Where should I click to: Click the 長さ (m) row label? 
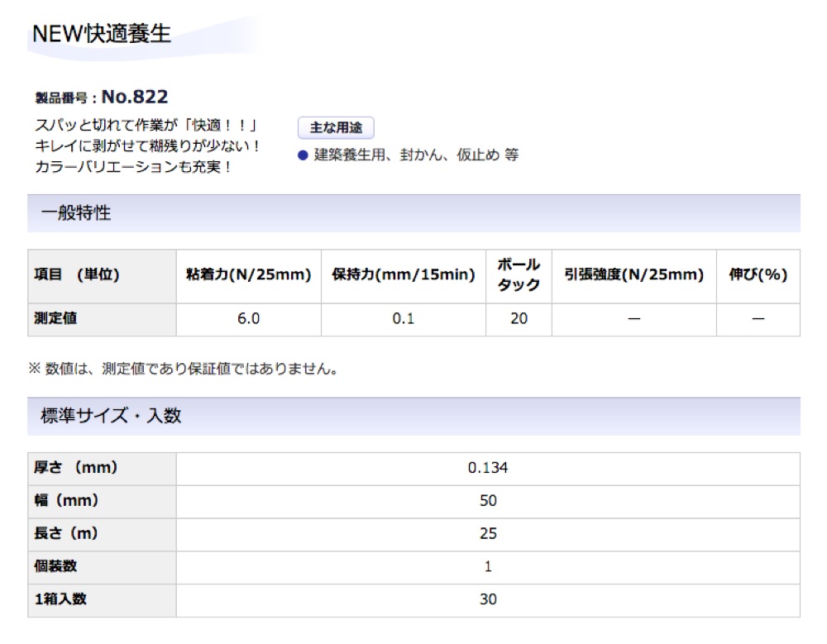coord(66,534)
